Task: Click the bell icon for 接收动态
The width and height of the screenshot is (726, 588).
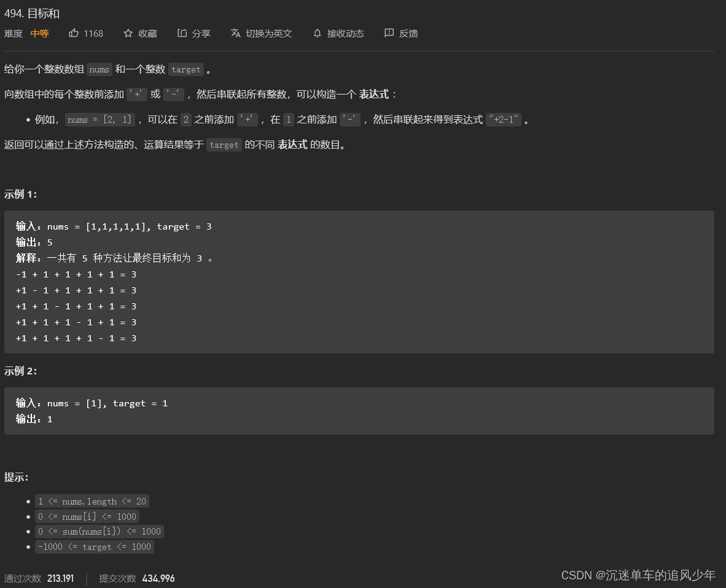Action: pos(317,33)
